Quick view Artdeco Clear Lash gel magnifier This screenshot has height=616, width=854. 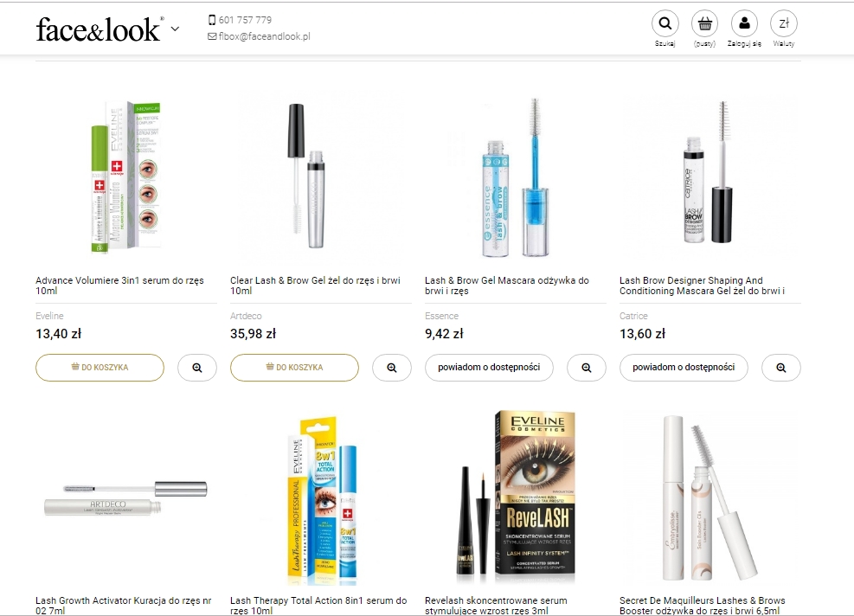point(392,368)
